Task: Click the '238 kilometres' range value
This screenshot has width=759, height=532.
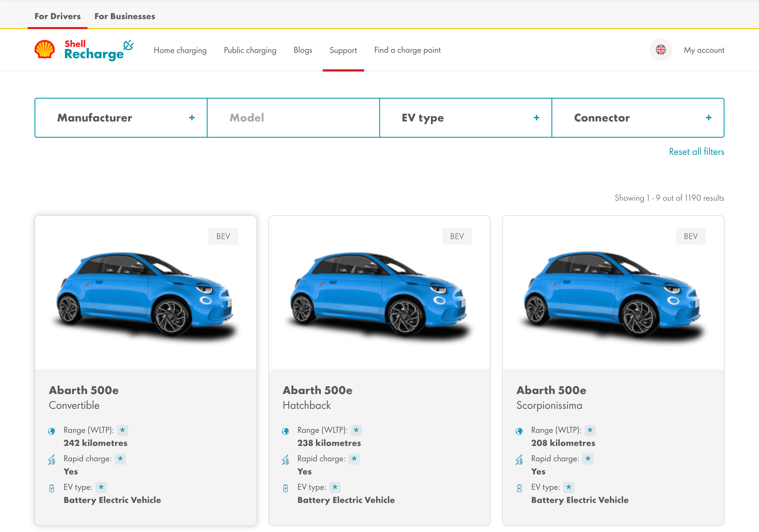Action: [329, 443]
